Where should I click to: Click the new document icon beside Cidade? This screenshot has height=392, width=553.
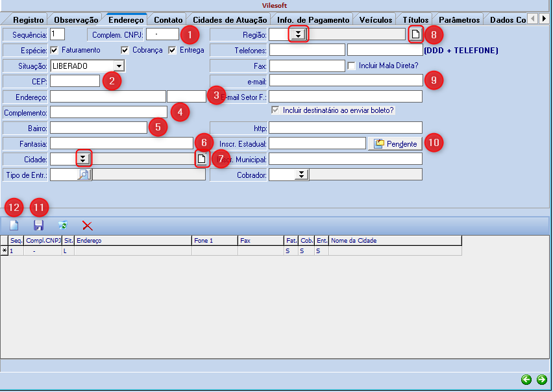201,158
